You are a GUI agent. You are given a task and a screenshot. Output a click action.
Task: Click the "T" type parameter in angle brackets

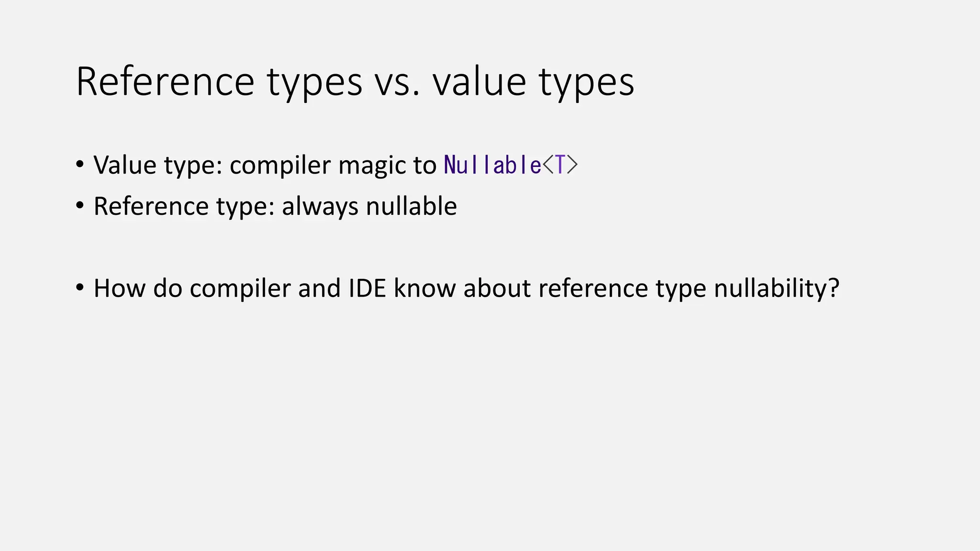point(560,165)
